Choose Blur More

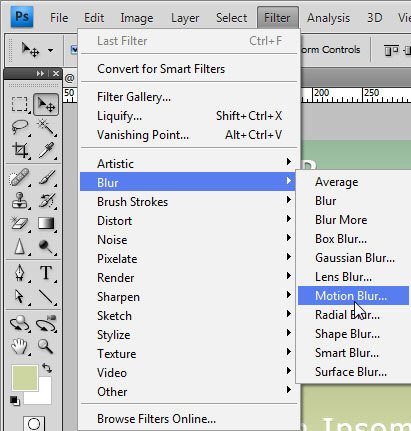354,220
